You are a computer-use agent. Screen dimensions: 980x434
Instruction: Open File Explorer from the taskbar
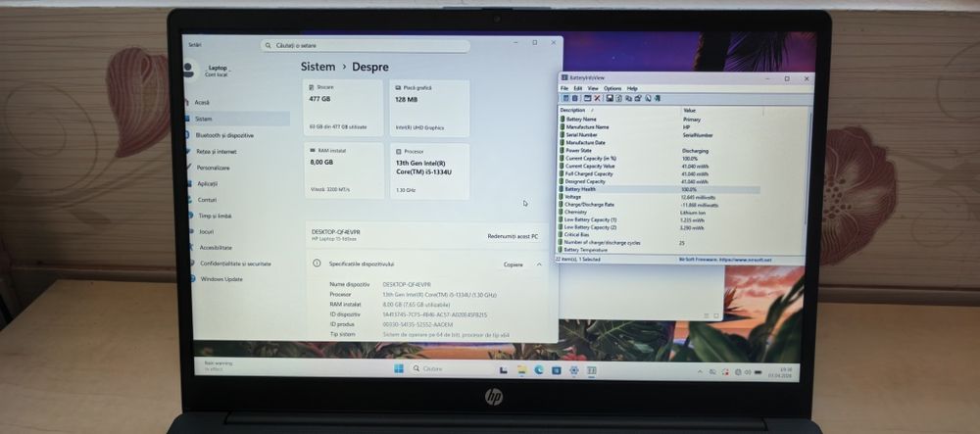point(522,369)
